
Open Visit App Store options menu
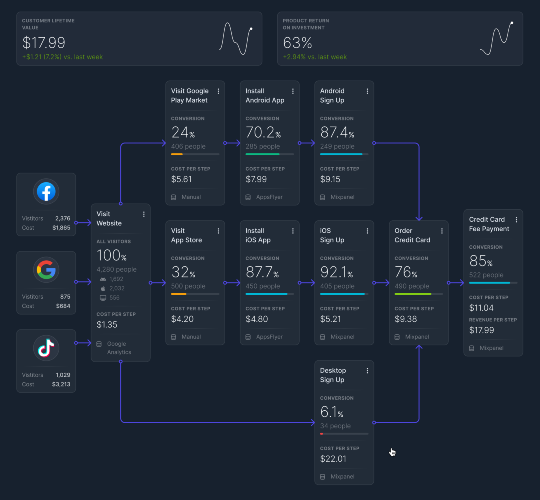[218, 231]
